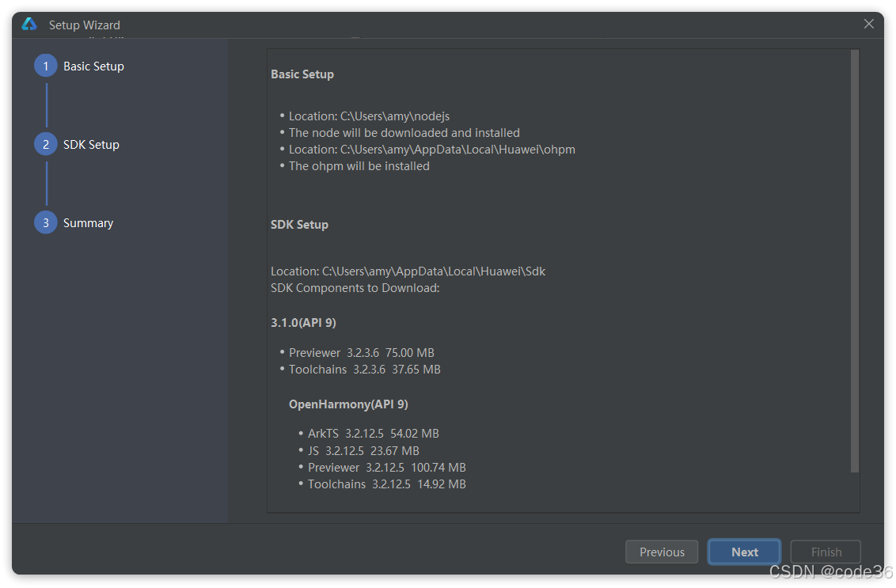Click the disabled Finish button
The image size is (896, 588).
click(826, 552)
